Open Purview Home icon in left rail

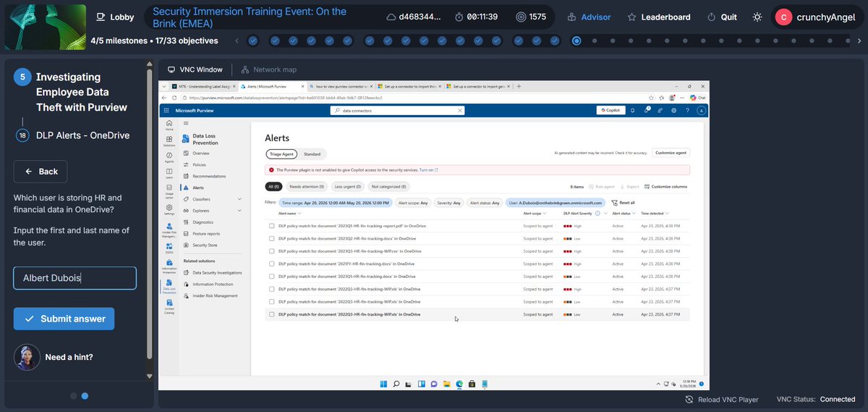(169, 125)
